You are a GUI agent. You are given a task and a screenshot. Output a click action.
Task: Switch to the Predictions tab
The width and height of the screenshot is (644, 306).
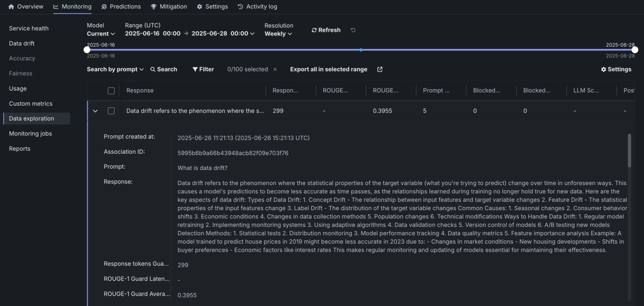(121, 7)
